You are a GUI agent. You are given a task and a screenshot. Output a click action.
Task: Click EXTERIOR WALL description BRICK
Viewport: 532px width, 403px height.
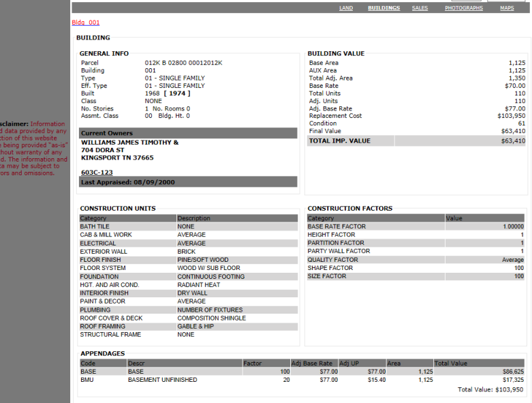tap(186, 252)
